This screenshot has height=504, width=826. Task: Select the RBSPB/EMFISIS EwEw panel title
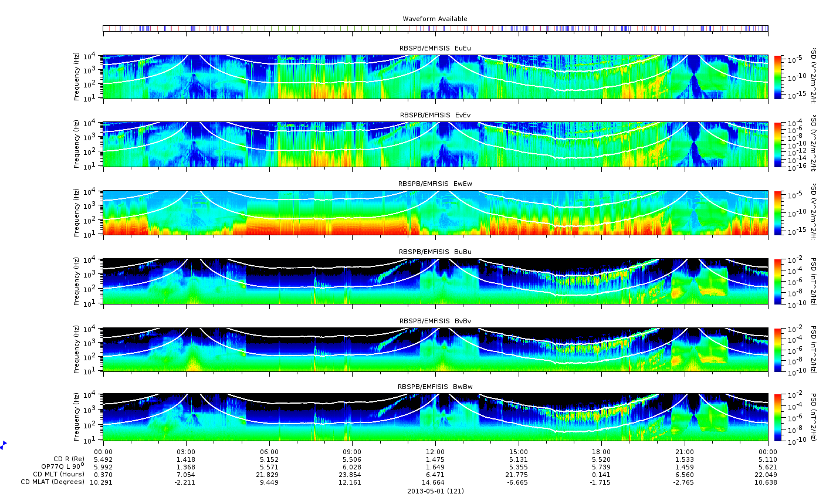point(435,184)
